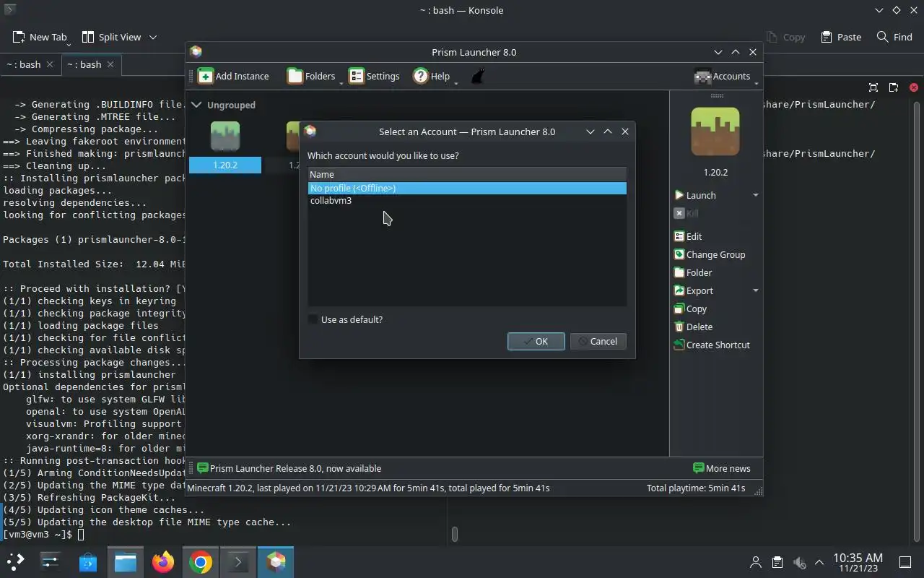This screenshot has width=924, height=578.
Task: Open Discover store from the taskbar
Action: pos(88,561)
